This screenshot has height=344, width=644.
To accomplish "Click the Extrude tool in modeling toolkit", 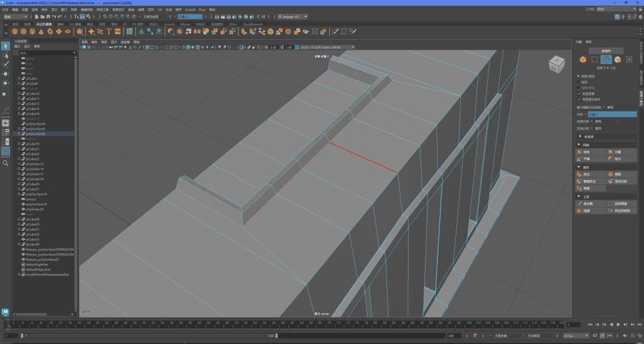I will click(x=587, y=174).
